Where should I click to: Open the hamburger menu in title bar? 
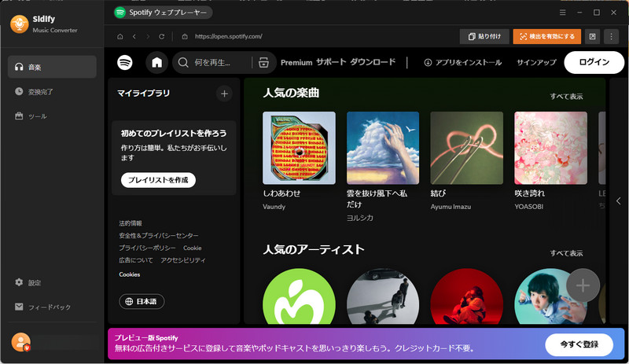563,13
